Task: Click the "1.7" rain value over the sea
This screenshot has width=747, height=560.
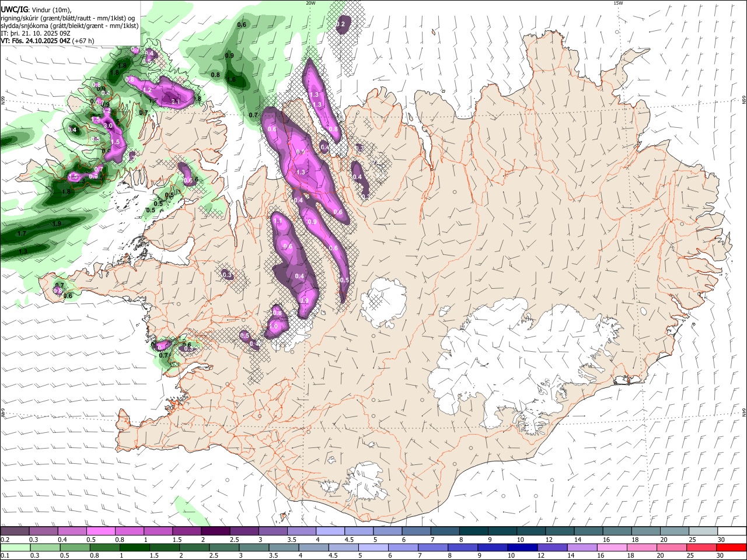Action: click(22, 233)
